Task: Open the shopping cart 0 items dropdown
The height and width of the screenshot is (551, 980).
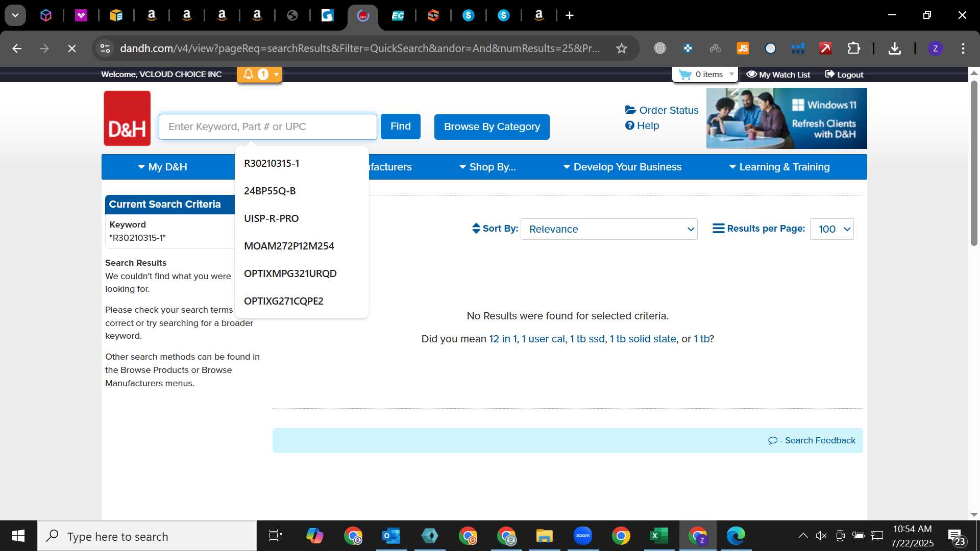Action: pos(706,74)
